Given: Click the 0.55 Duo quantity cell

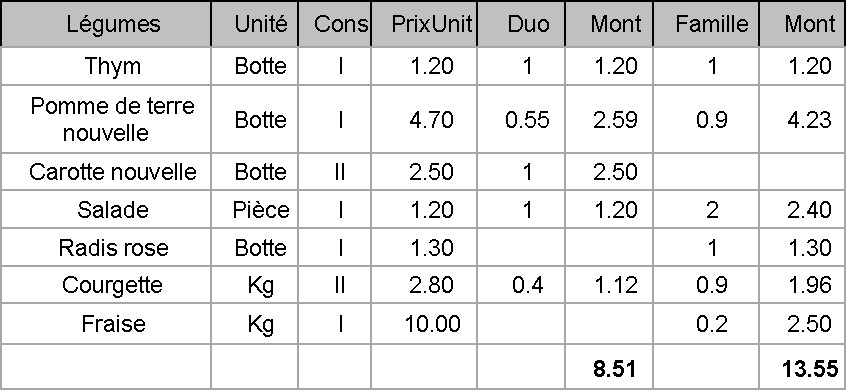Looking at the screenshot, I should click(521, 119).
